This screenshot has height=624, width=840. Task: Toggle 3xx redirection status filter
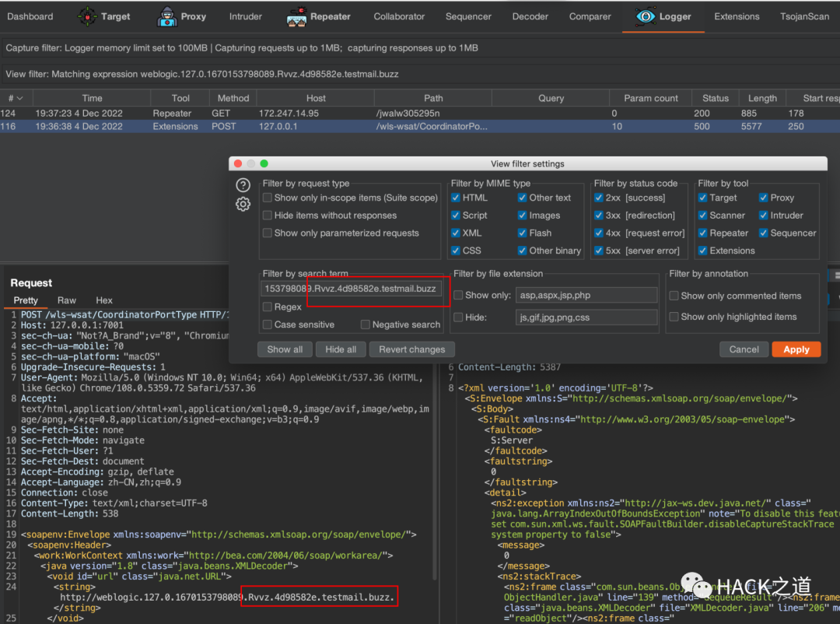click(x=598, y=216)
